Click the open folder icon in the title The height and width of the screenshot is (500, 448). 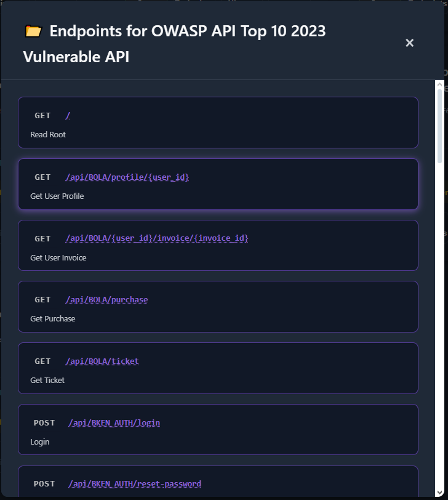click(x=33, y=31)
